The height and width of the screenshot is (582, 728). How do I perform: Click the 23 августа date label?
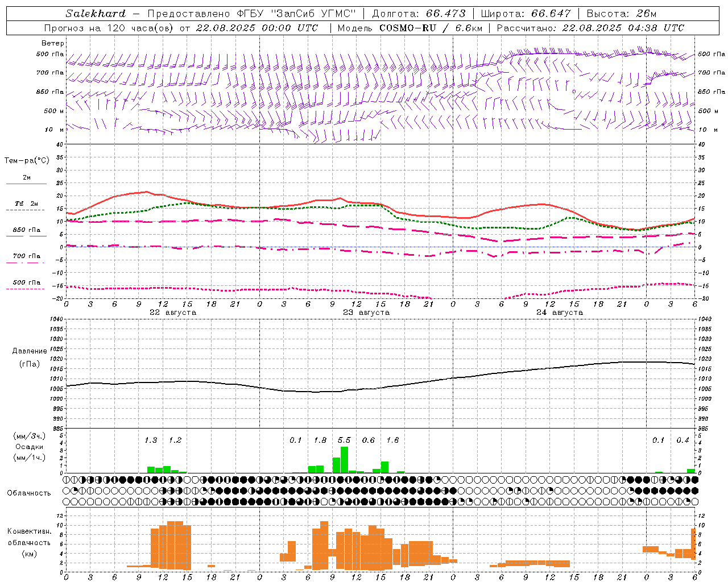coord(366,313)
